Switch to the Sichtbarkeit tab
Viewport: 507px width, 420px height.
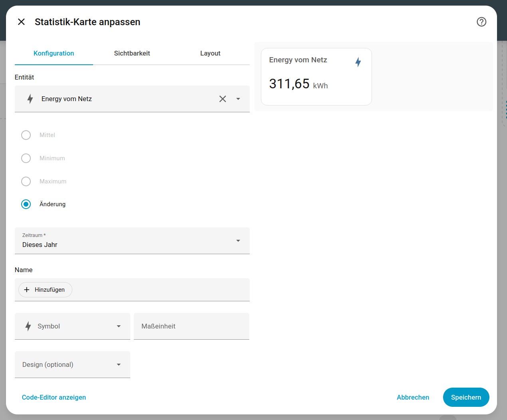pyautogui.click(x=132, y=53)
